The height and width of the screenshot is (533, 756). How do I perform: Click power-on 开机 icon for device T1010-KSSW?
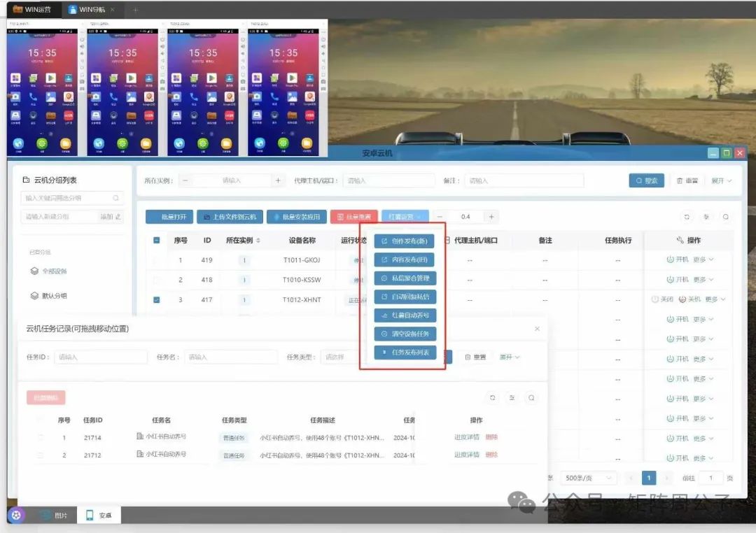[670, 280]
